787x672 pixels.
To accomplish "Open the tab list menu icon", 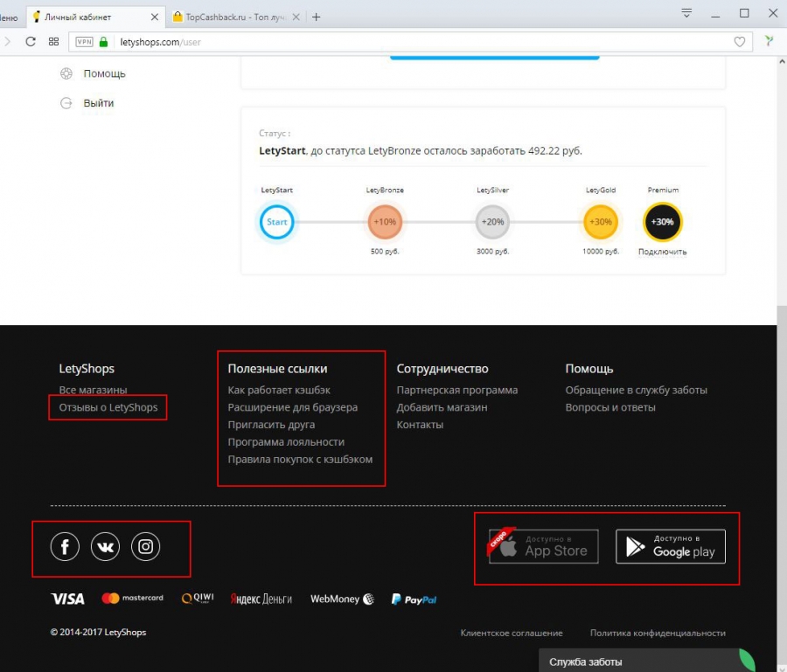I will [686, 13].
